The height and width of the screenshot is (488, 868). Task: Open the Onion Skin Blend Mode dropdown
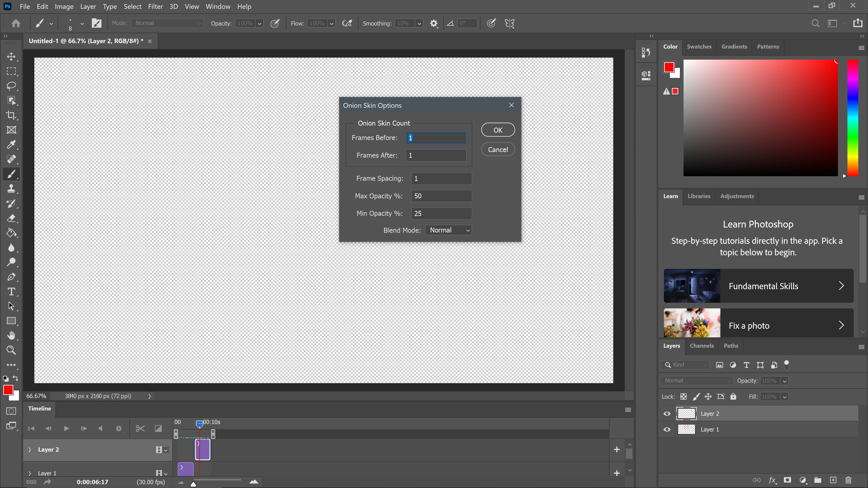[448, 230]
